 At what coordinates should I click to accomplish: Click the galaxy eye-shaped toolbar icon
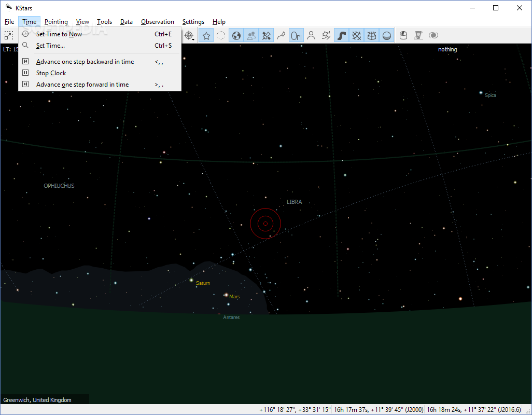(x=433, y=35)
